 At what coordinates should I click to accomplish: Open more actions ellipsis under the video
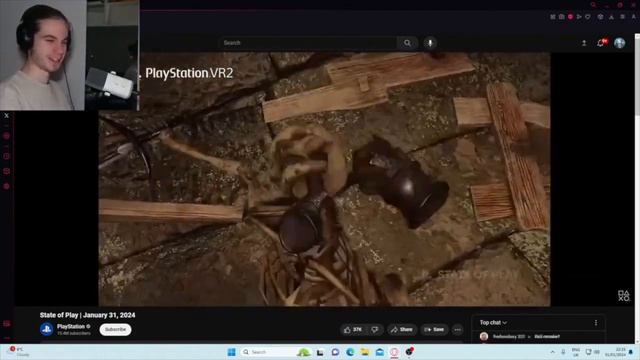[x=458, y=329]
